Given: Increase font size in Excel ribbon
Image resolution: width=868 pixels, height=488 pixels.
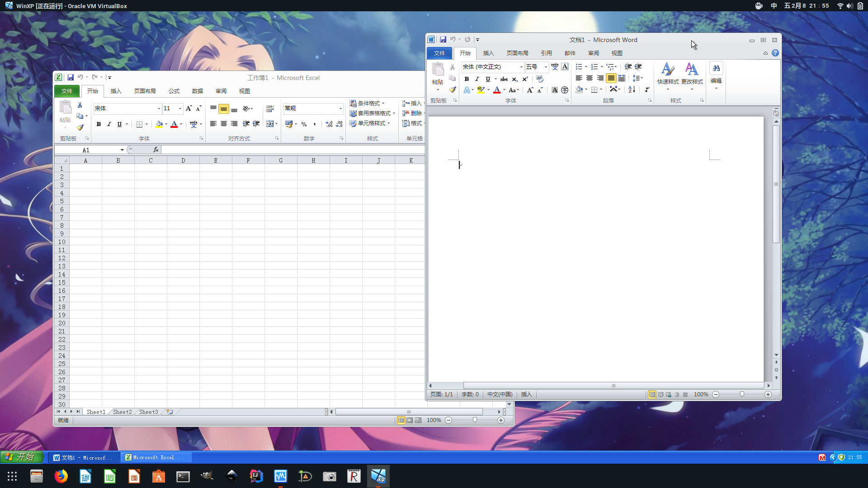Looking at the screenshot, I should point(189,108).
